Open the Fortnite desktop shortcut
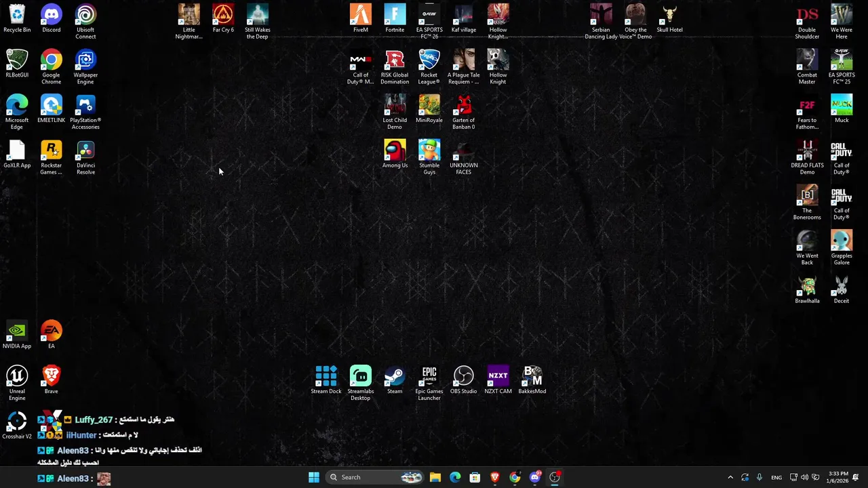 point(395,19)
